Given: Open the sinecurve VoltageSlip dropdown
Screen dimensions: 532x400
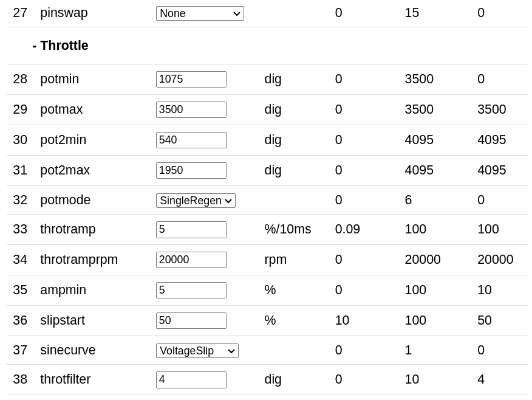Looking at the screenshot, I should pyautogui.click(x=197, y=351).
